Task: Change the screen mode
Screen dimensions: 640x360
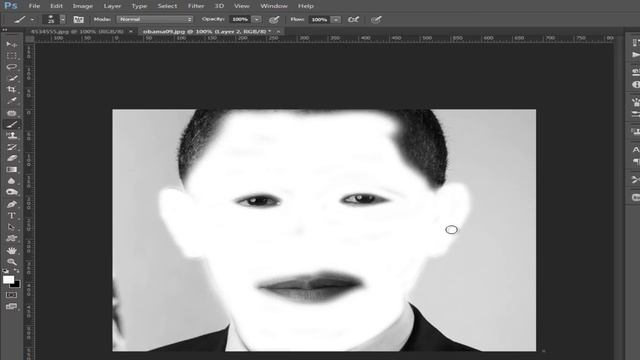Action: pyautogui.click(x=11, y=306)
